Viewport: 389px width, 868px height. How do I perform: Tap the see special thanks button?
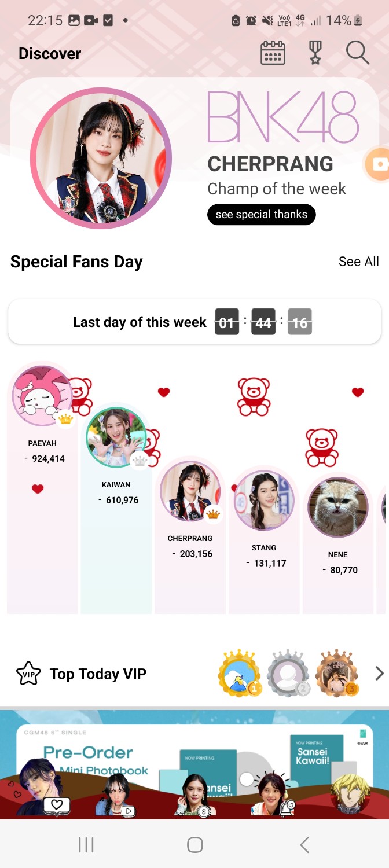(262, 215)
